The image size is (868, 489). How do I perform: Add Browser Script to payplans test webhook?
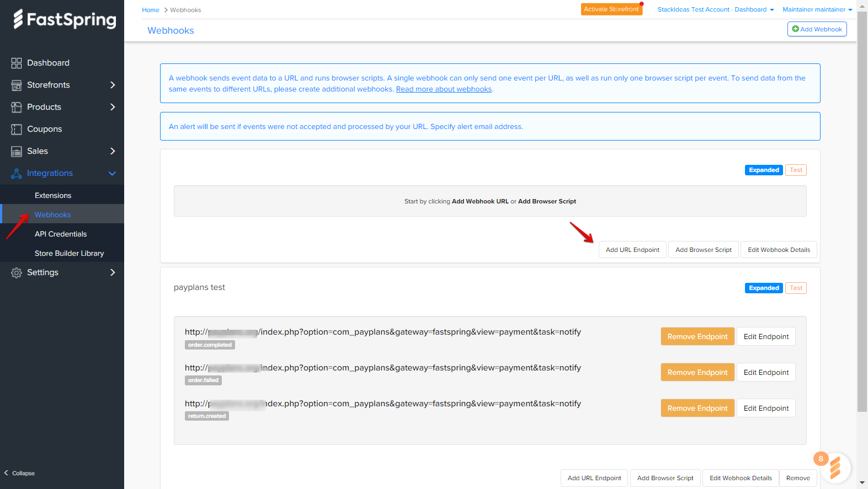(x=665, y=478)
